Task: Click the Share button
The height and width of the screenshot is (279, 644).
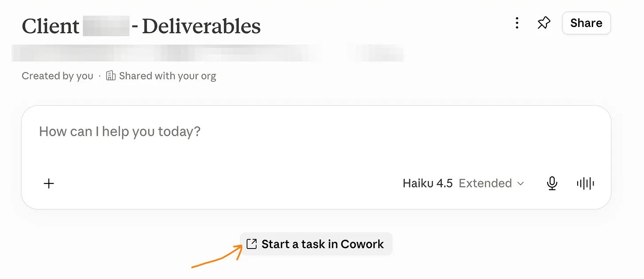Action: (x=586, y=23)
